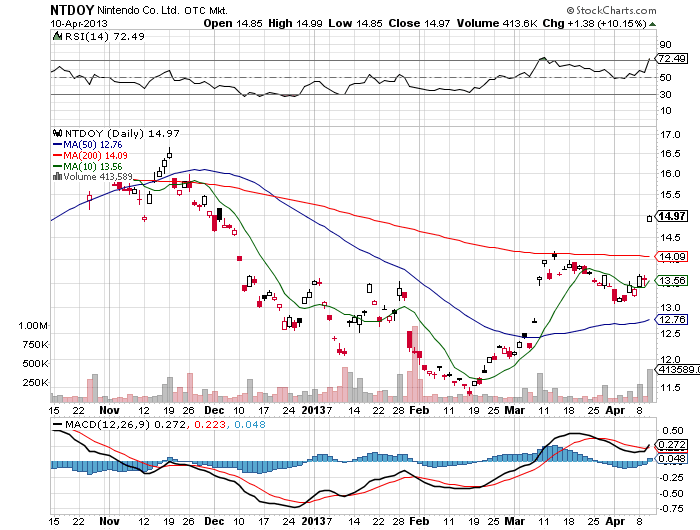Click the MACD(12,26,9) indicator label
Image resolution: width=700 pixels, height=530 pixels.
click(x=107, y=424)
